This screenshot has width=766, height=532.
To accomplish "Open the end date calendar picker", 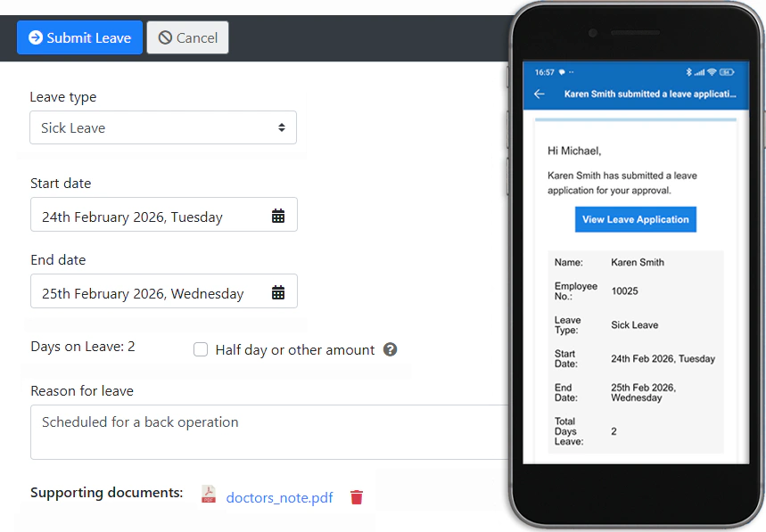I will point(277,291).
